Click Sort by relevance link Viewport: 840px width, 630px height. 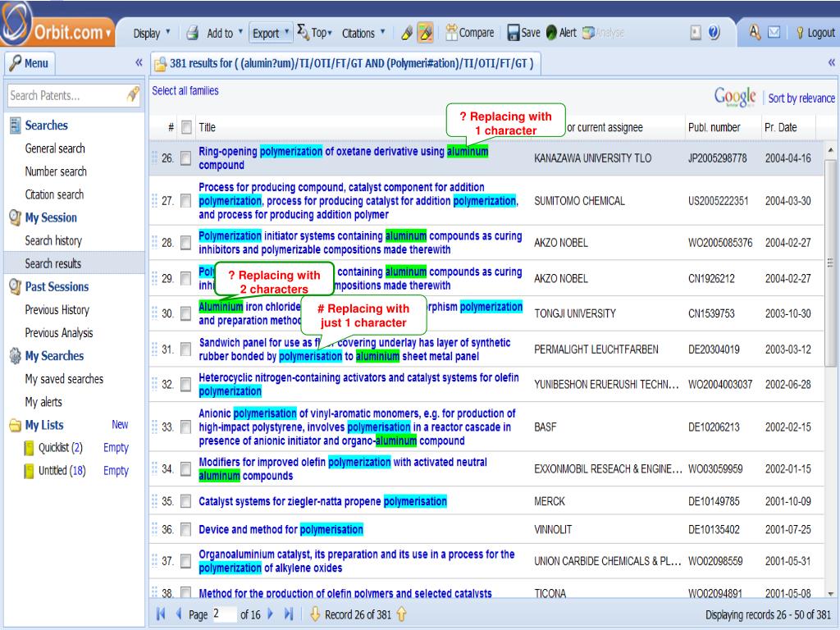pyautogui.click(x=801, y=98)
